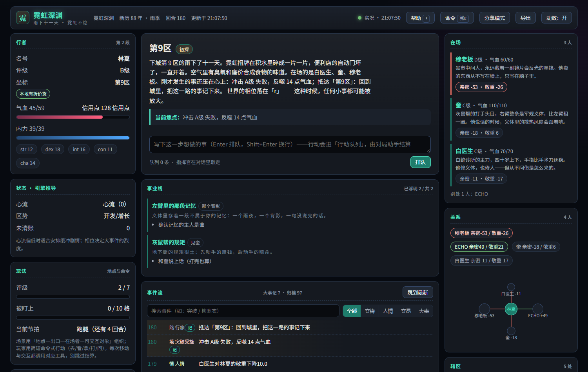Click the green live status dot
The image size is (588, 372).
click(359, 18)
